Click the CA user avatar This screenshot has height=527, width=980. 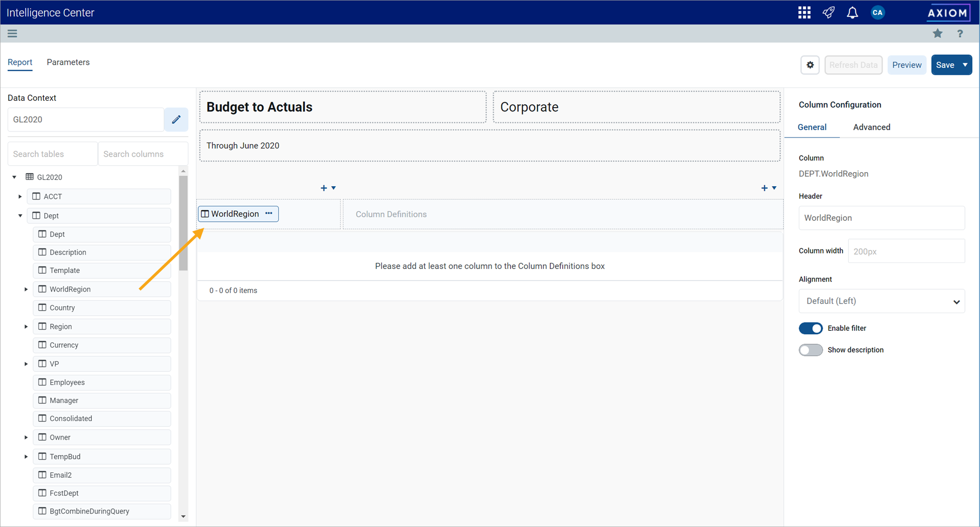click(878, 13)
